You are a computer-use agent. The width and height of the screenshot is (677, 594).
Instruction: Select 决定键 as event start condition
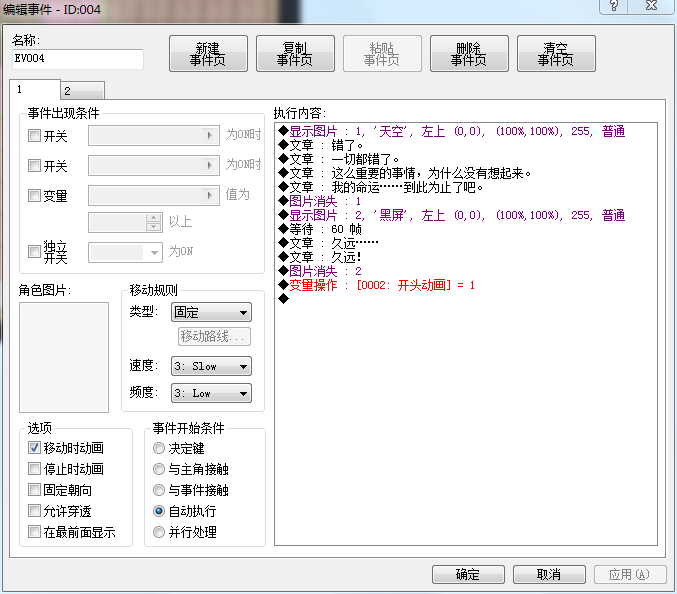[159, 448]
